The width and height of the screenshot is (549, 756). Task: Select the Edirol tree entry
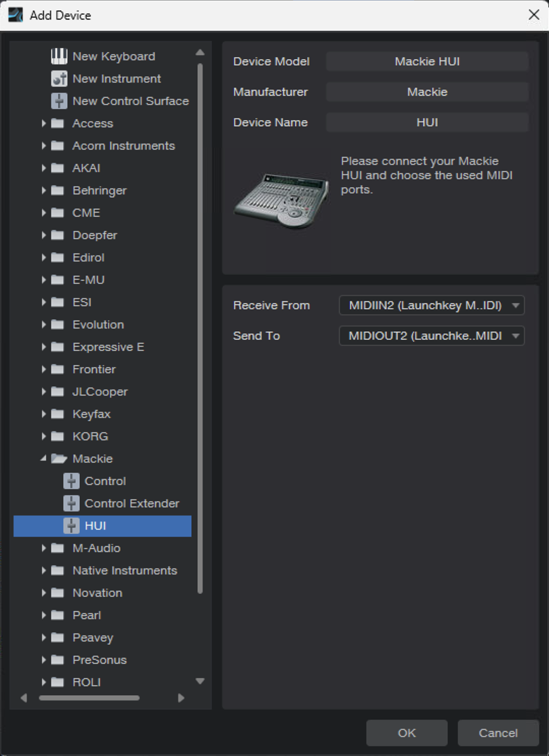point(88,257)
